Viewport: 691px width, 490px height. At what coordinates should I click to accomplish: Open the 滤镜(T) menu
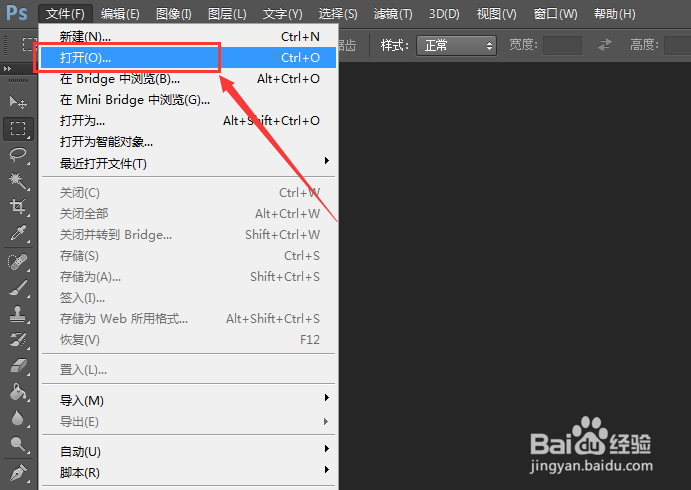[393, 14]
